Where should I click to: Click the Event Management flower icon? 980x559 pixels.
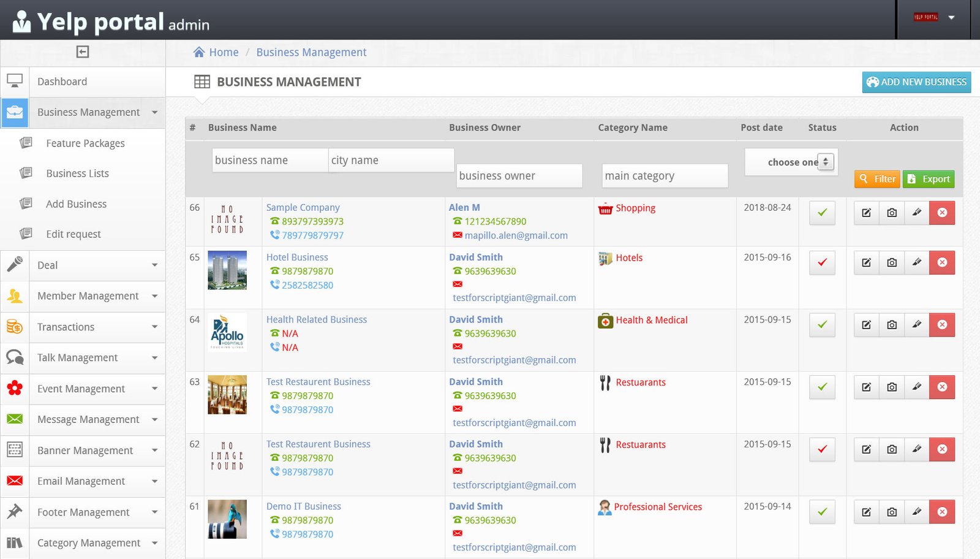pos(15,388)
